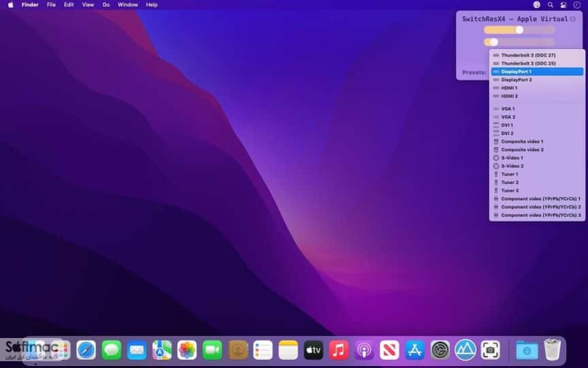Viewport: 588px width, 368px height.
Task: Open Control Center from menu bar
Action: coord(563,5)
